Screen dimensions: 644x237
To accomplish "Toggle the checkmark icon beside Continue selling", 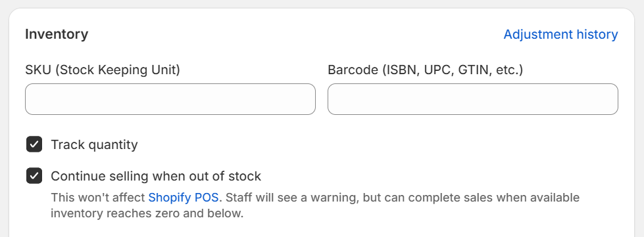I will pyautogui.click(x=34, y=176).
